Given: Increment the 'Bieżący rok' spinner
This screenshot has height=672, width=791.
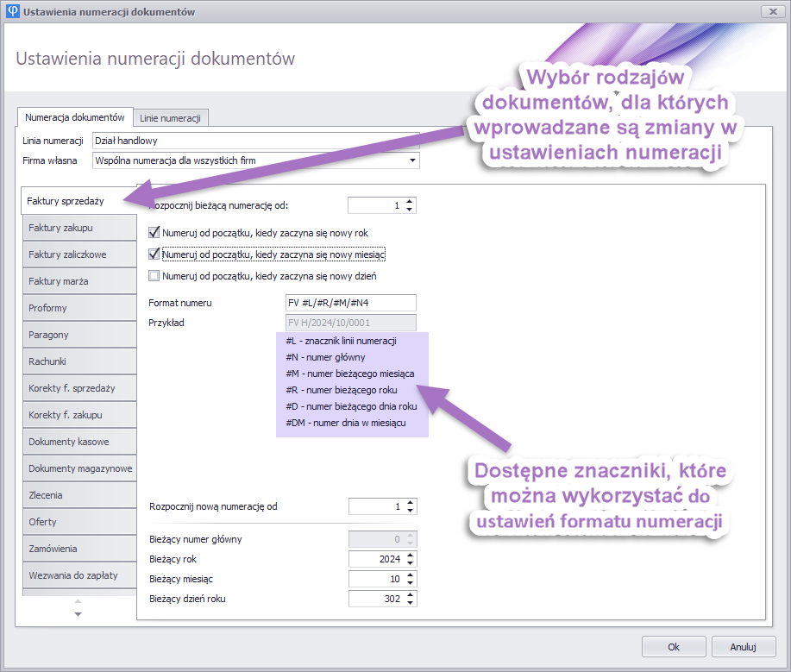Looking at the screenshot, I should click(410, 555).
